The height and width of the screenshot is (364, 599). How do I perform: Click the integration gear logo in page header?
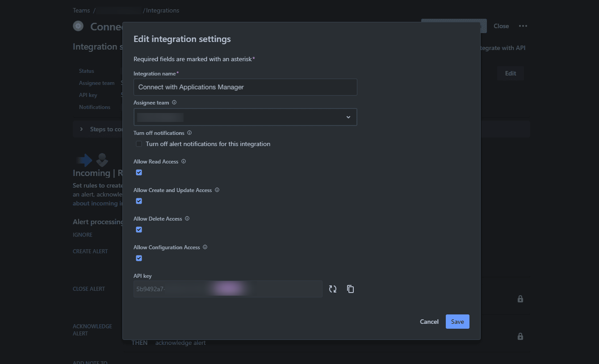[78, 26]
